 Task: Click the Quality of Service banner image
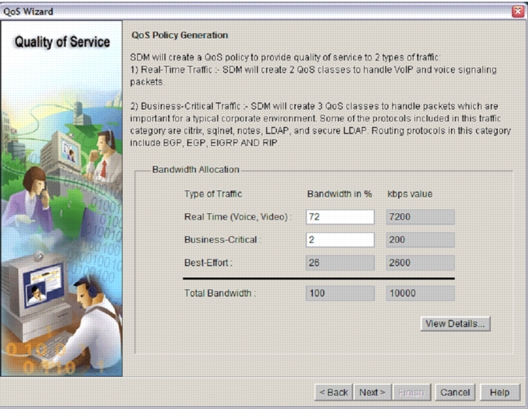pos(62,198)
